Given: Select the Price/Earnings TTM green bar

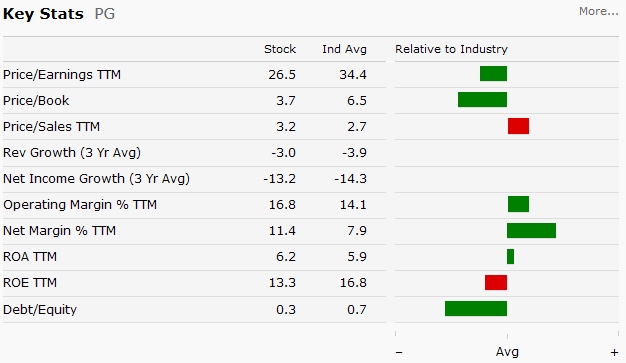Looking at the screenshot, I should (x=493, y=73).
